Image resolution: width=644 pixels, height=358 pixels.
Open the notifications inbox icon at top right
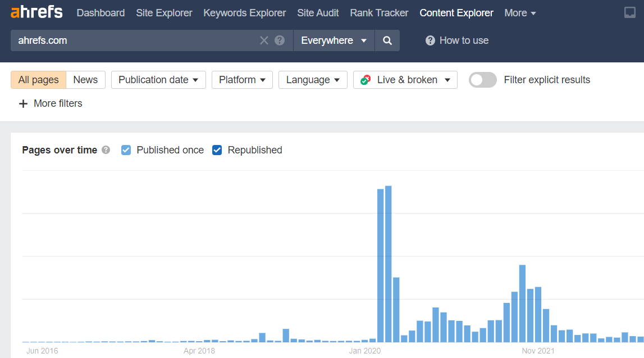pos(629,12)
